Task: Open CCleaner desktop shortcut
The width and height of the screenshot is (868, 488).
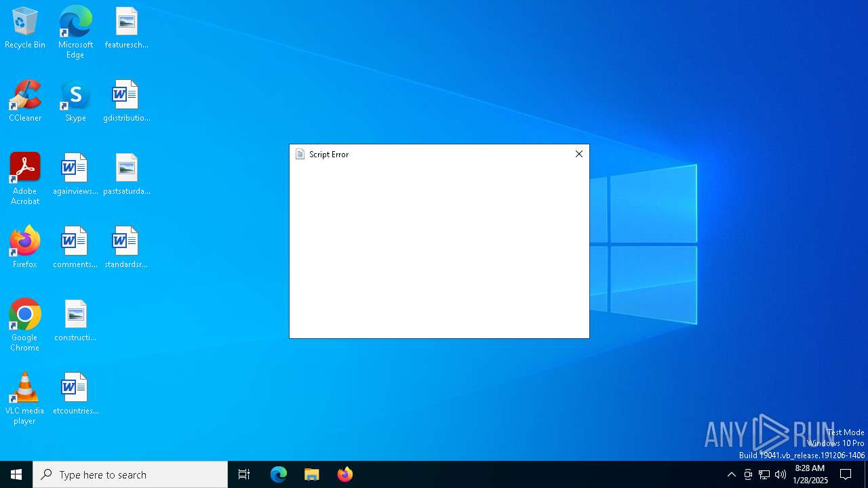Action: coord(25,102)
